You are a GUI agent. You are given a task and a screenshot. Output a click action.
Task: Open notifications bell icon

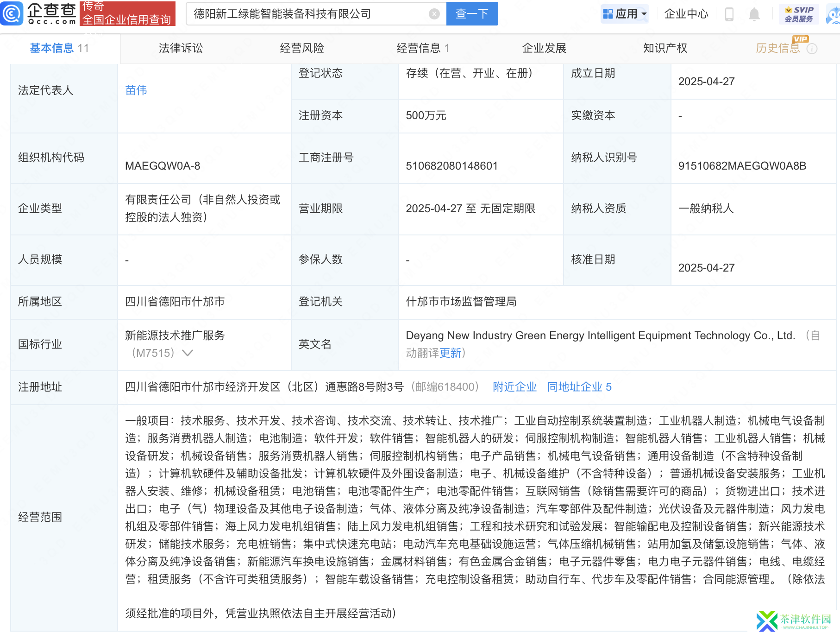click(754, 14)
